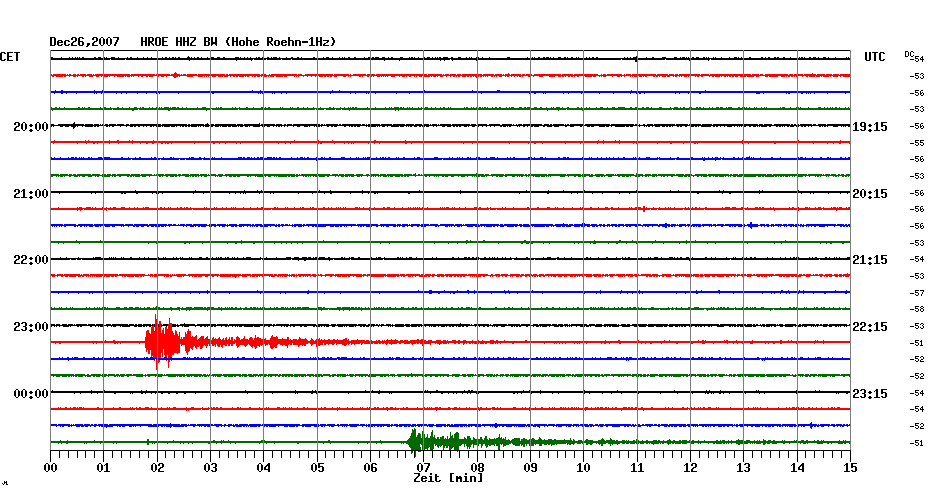The image size is (930, 494).
Task: Click the 23:15 UTC time label
Action: tap(870, 394)
